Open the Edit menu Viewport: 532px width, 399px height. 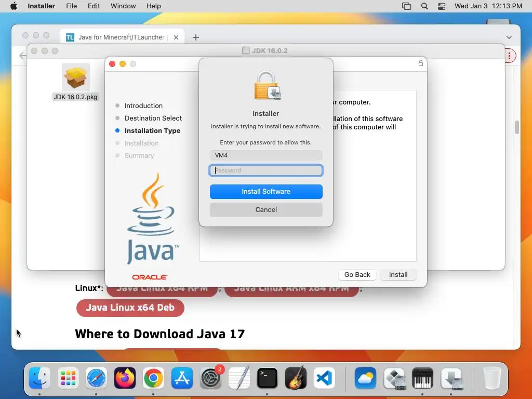pyautogui.click(x=94, y=6)
